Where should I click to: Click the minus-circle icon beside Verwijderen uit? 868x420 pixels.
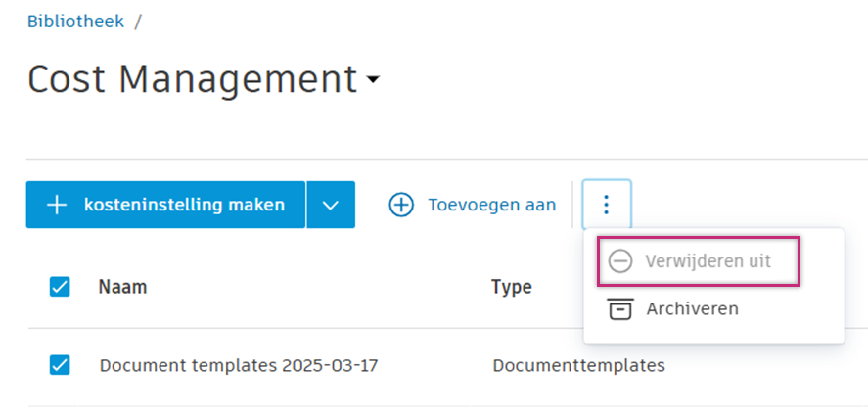click(x=619, y=261)
